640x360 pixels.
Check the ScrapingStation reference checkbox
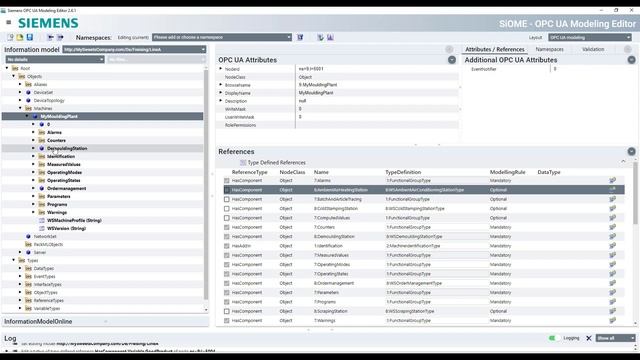point(227,311)
